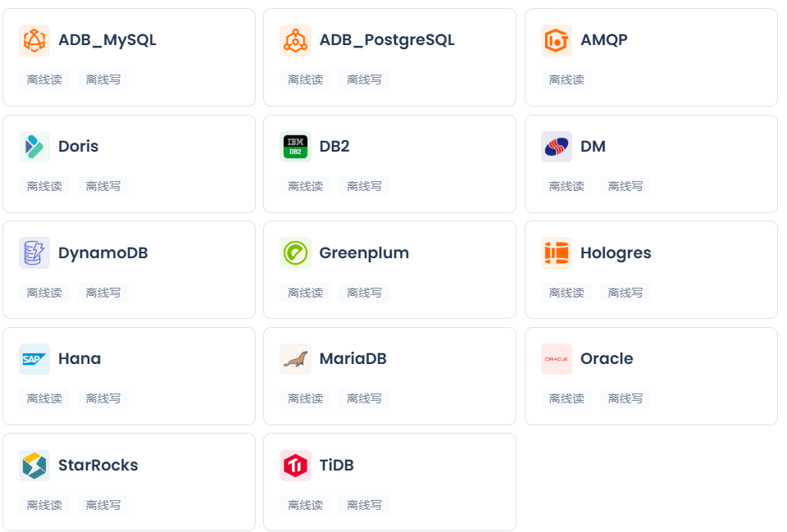Click the AMQP orange hexagon icon
The width and height of the screenshot is (787, 532).
click(556, 40)
